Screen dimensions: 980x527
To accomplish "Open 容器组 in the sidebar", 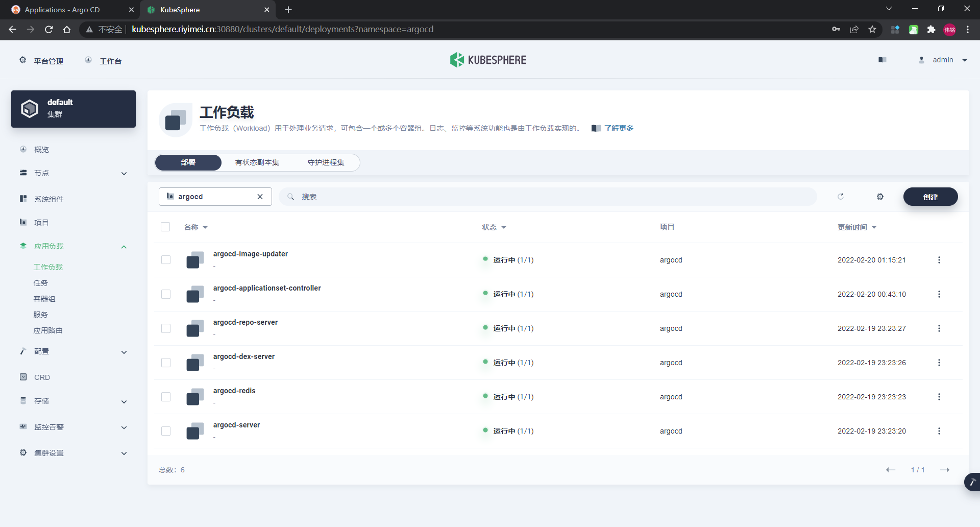I will [44, 299].
